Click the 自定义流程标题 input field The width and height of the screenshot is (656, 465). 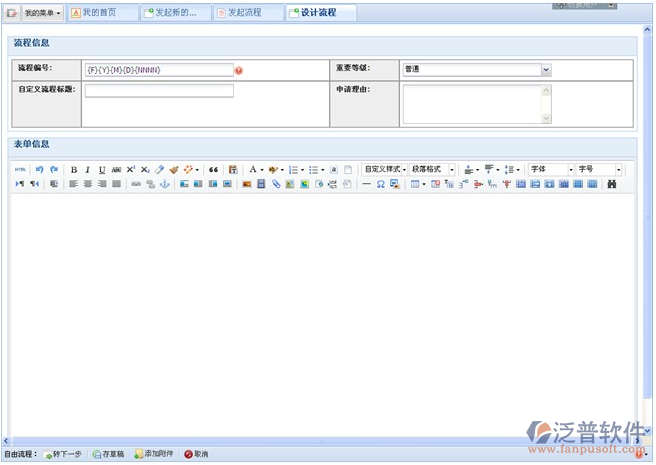[159, 91]
